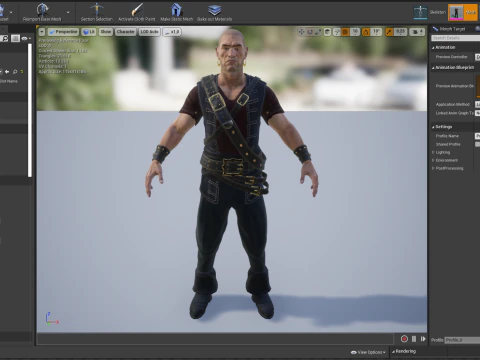Open the LOD Auto menu
480x360 pixels.
pyautogui.click(x=149, y=32)
